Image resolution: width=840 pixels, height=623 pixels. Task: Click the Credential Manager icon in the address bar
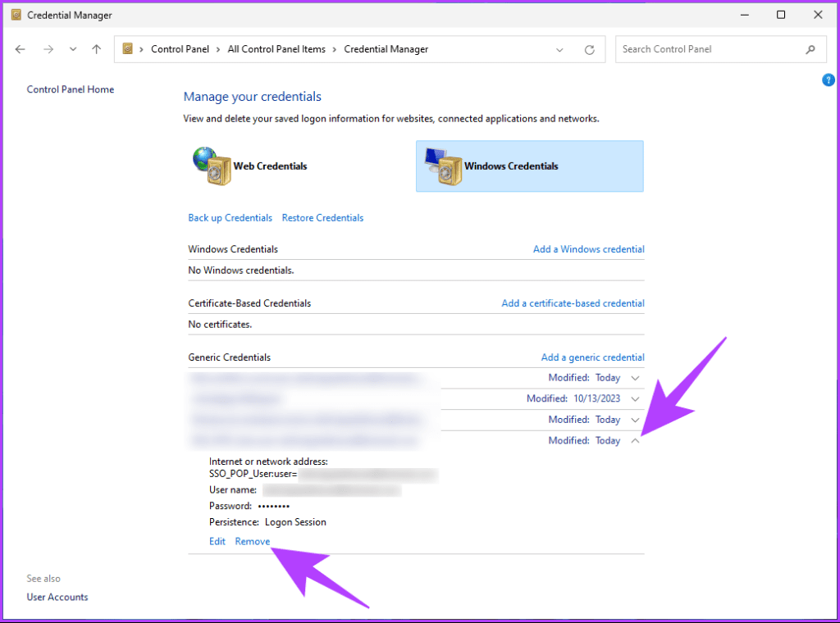127,48
